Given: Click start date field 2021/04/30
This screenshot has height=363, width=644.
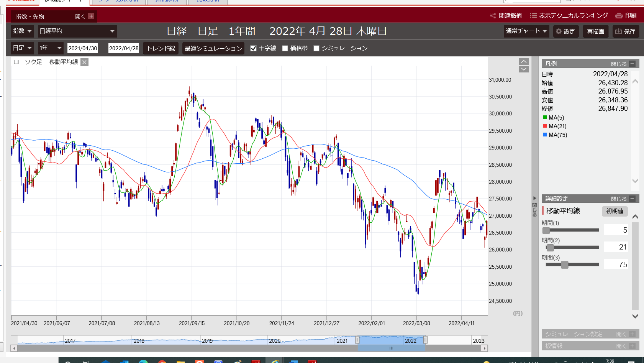Looking at the screenshot, I should (x=83, y=48).
